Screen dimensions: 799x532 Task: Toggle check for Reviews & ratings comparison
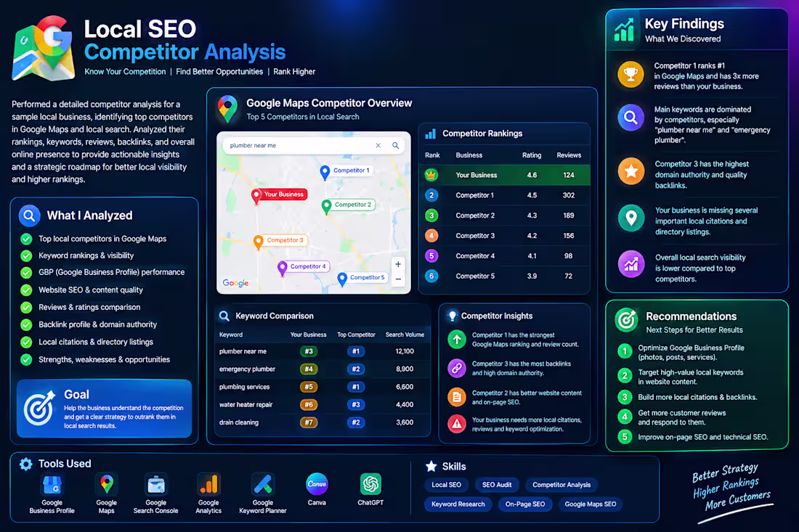tap(26, 308)
